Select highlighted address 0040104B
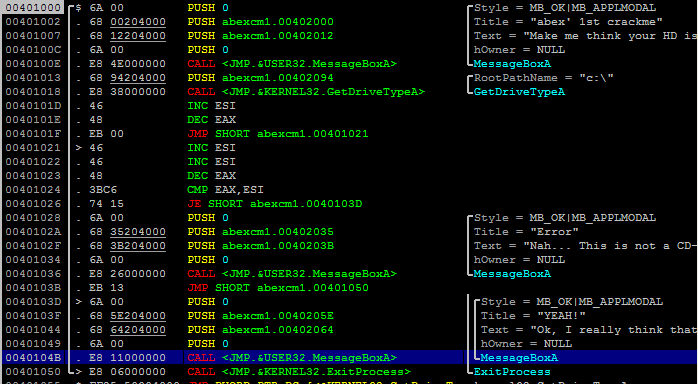The image size is (698, 384). click(33, 358)
